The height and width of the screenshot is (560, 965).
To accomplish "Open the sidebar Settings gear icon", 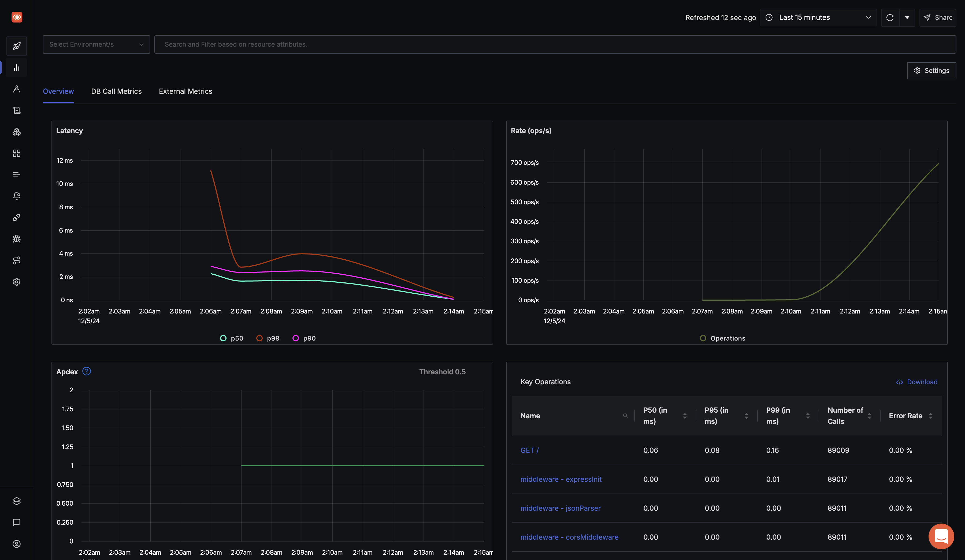I will click(x=16, y=282).
